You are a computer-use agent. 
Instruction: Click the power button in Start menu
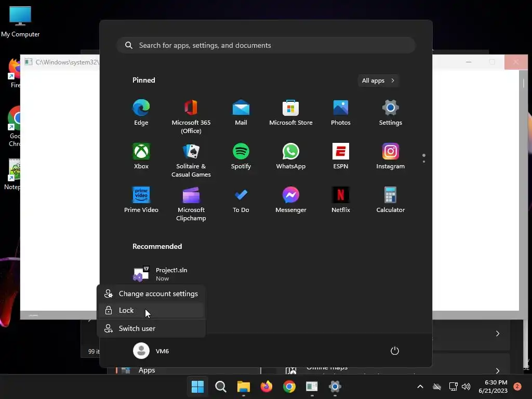coord(395,351)
